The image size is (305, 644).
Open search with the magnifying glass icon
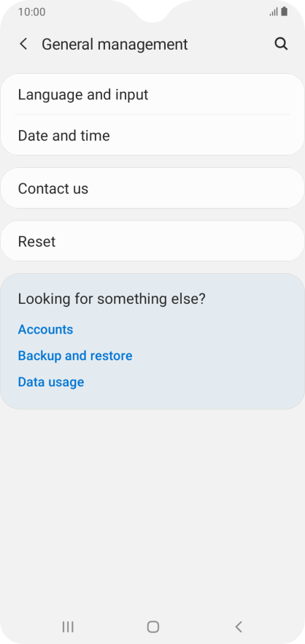[281, 44]
